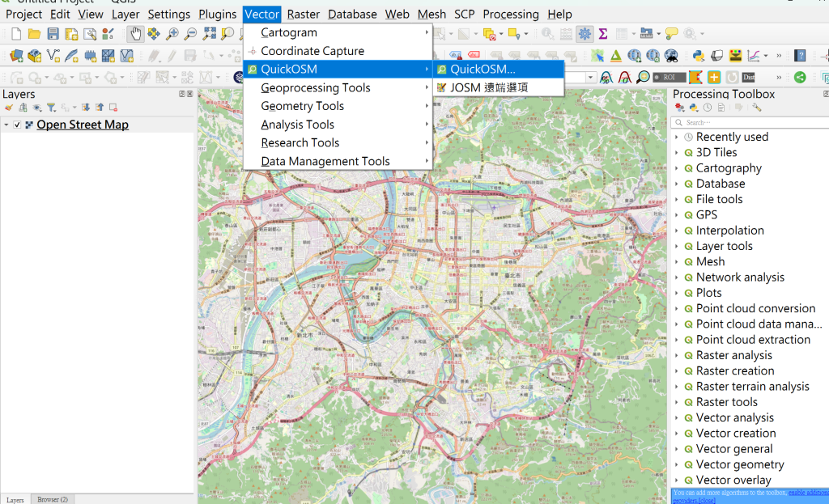Collapse the Open Street Map layer entry
Screen dimensions: 829x504
pos(6,125)
